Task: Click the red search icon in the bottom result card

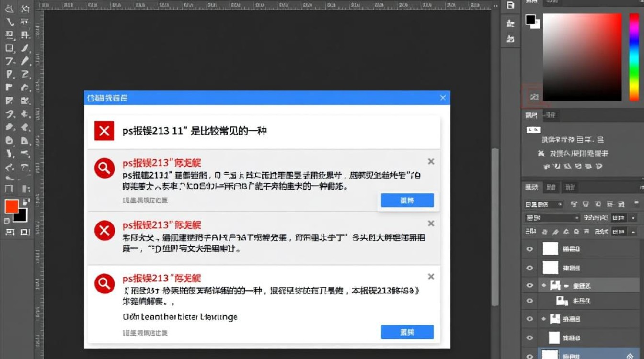Action: click(x=104, y=283)
